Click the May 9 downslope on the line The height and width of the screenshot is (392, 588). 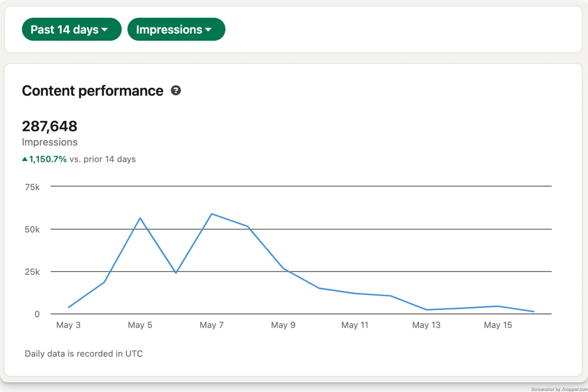pos(283,267)
